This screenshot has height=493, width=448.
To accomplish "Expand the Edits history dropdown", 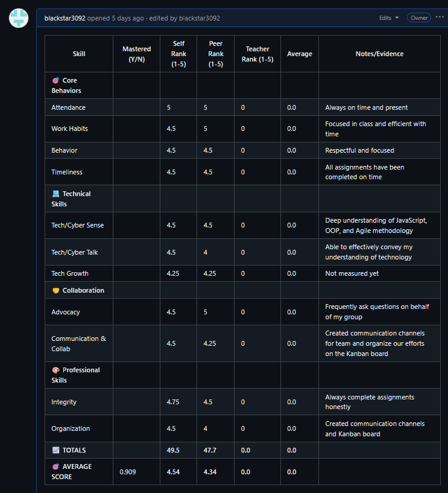I will tap(389, 18).
